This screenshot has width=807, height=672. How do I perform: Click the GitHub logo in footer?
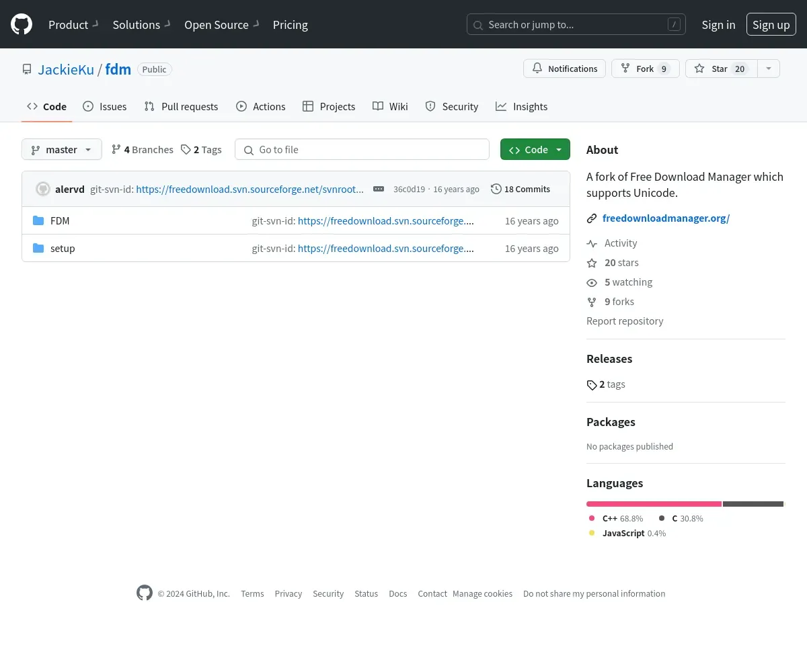pos(145,593)
